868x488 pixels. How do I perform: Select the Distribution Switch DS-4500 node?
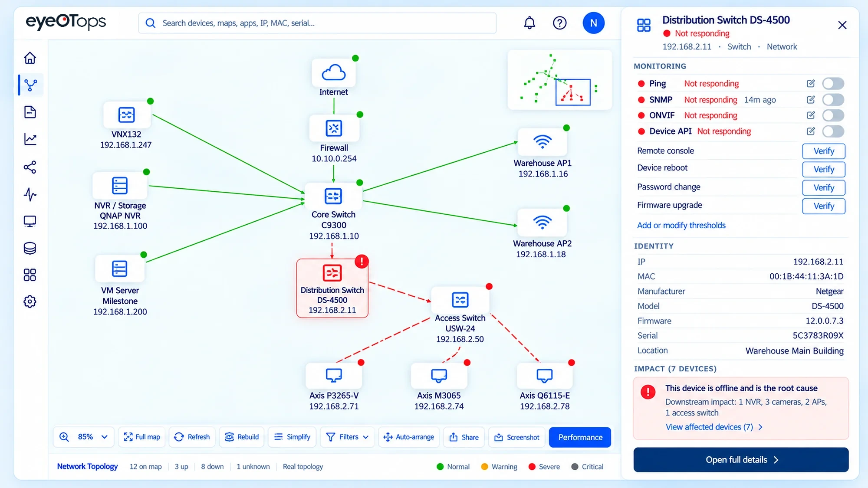click(332, 288)
